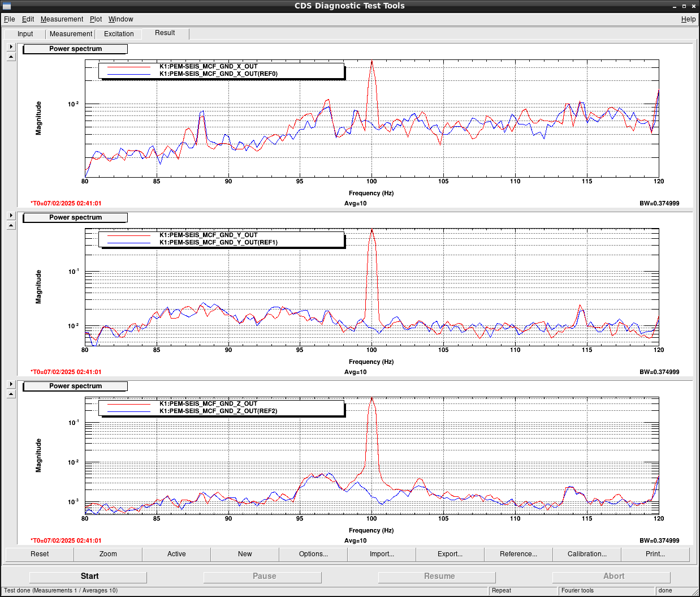
Task: Click Avg=10 label under GND_Z plot
Action: [356, 540]
